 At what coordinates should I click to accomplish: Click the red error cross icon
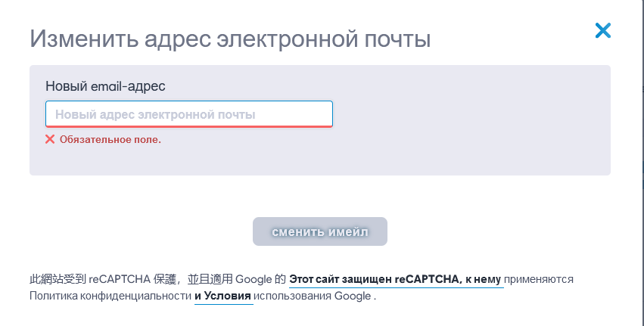(x=50, y=139)
